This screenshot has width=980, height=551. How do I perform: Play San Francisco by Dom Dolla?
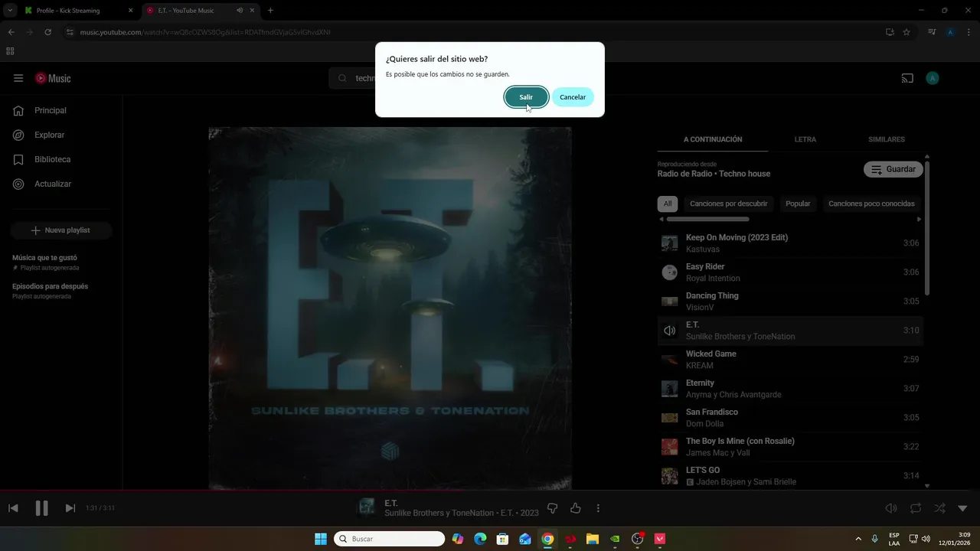[x=790, y=418]
